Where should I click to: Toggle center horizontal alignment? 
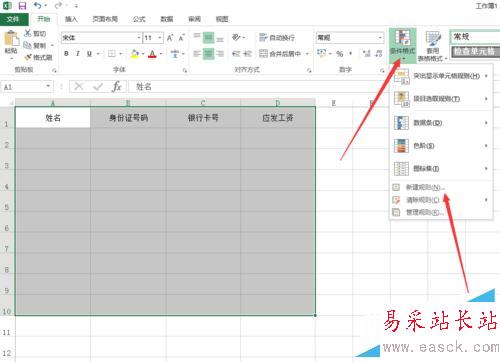(x=208, y=53)
